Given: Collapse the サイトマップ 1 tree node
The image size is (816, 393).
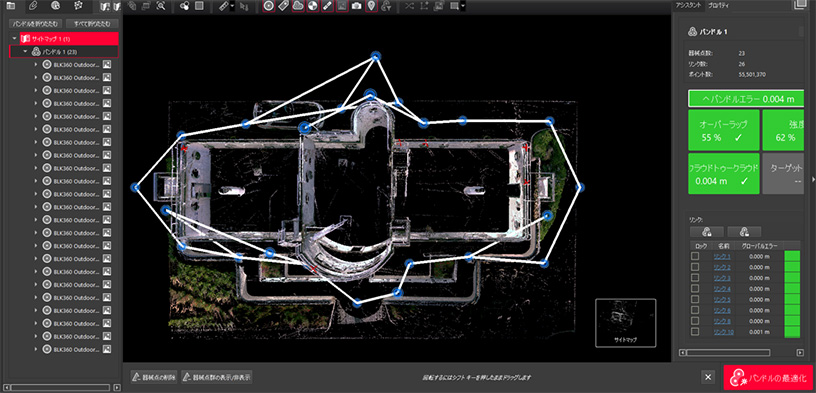Looking at the screenshot, I should (x=14, y=39).
